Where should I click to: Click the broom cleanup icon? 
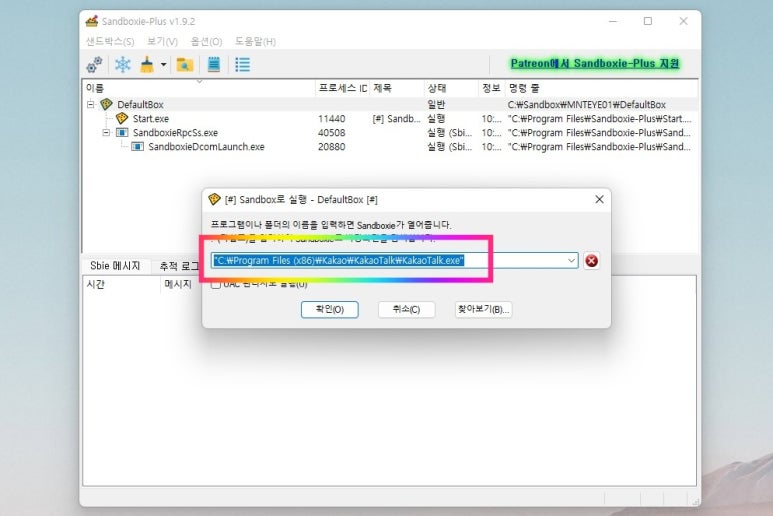click(147, 65)
